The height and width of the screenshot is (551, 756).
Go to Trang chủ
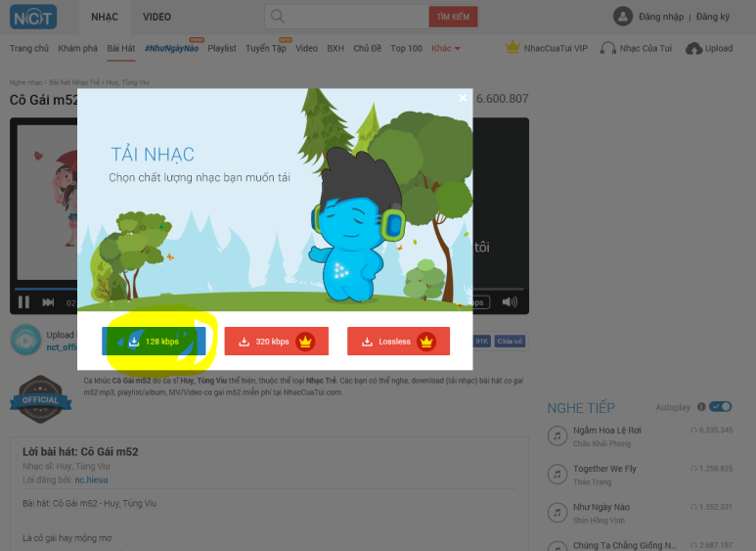[29, 48]
